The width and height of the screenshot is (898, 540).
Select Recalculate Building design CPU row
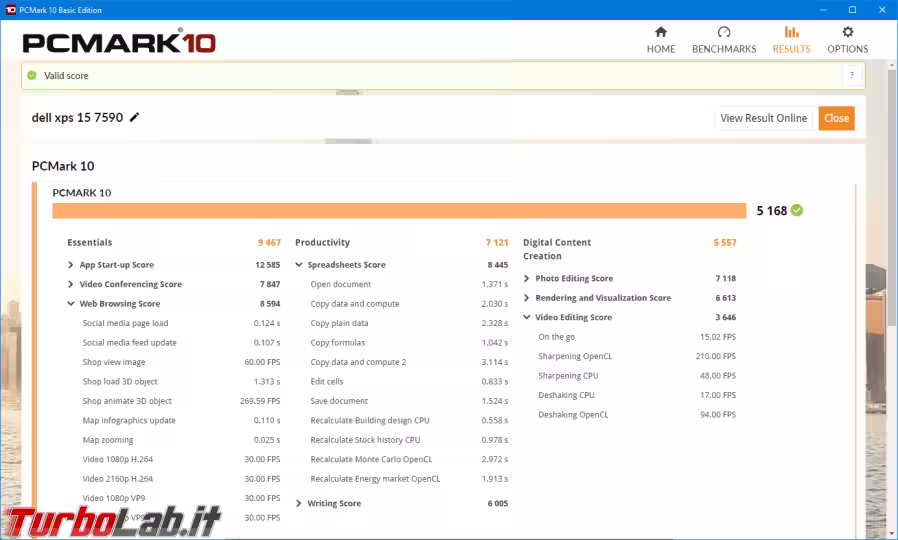tap(409, 421)
